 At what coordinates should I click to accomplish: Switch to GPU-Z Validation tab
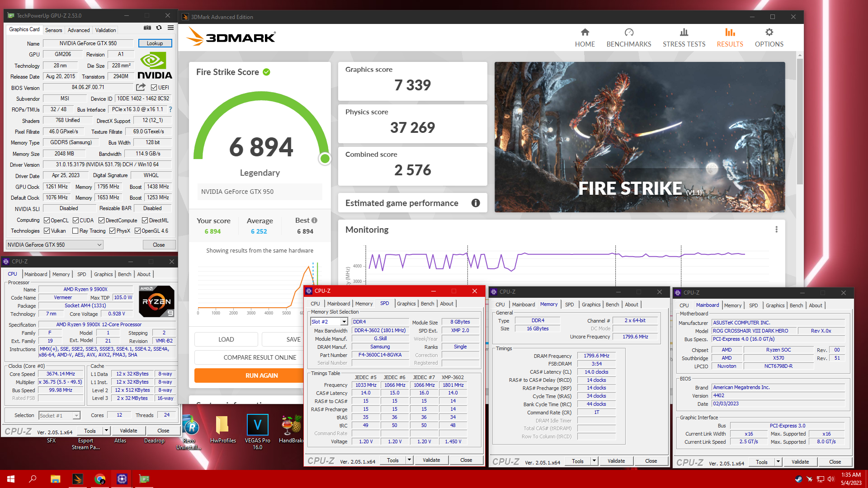click(106, 30)
